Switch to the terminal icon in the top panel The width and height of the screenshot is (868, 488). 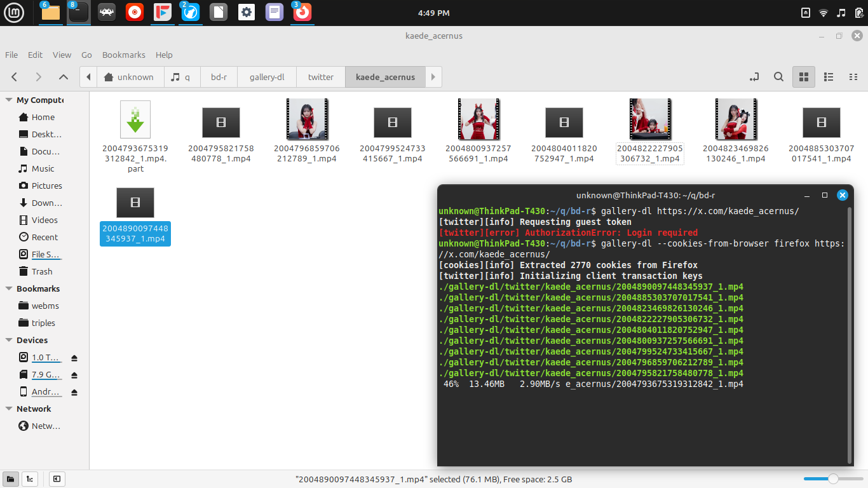click(x=79, y=12)
